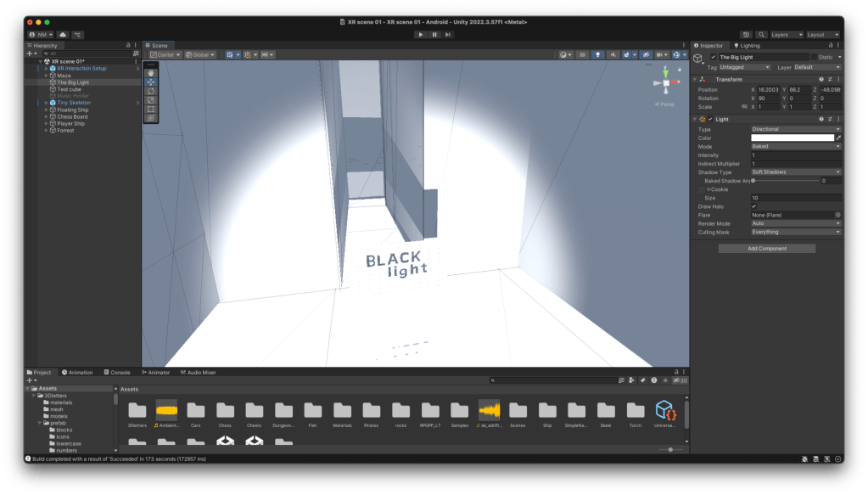Image resolution: width=868 pixels, height=495 pixels.
Task: Toggle scene lighting lightbulb icon
Action: pyautogui.click(x=596, y=54)
